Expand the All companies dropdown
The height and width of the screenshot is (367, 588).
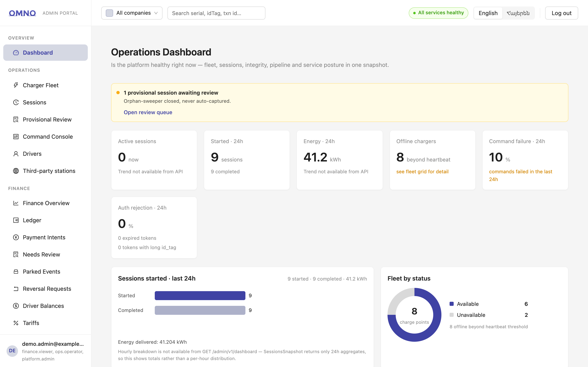tap(132, 13)
